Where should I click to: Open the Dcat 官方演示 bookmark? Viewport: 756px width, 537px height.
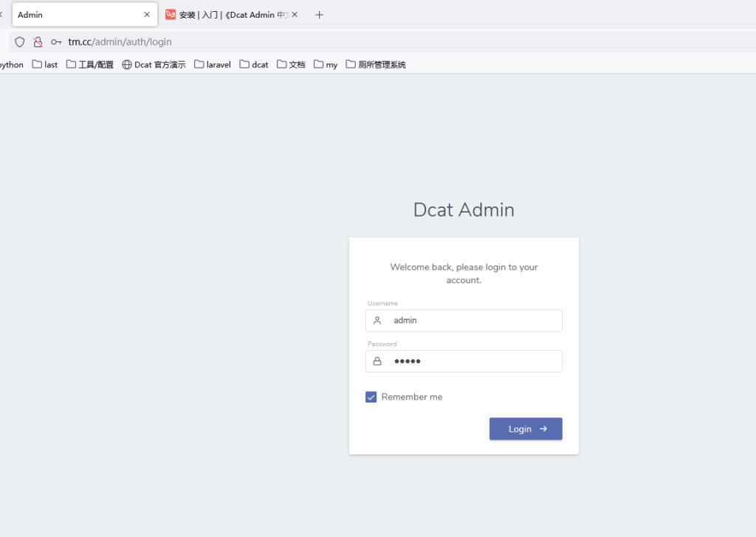click(154, 64)
